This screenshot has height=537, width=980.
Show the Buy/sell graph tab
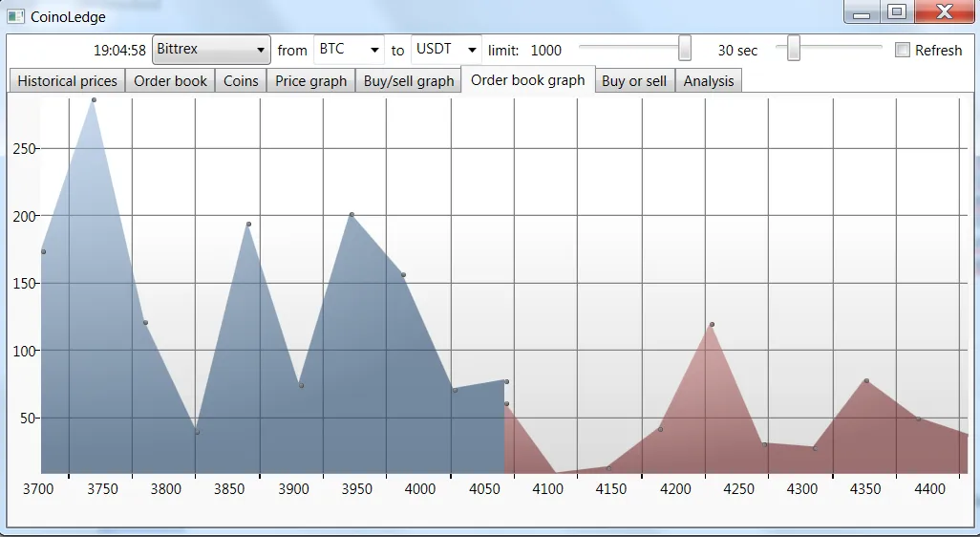(409, 80)
